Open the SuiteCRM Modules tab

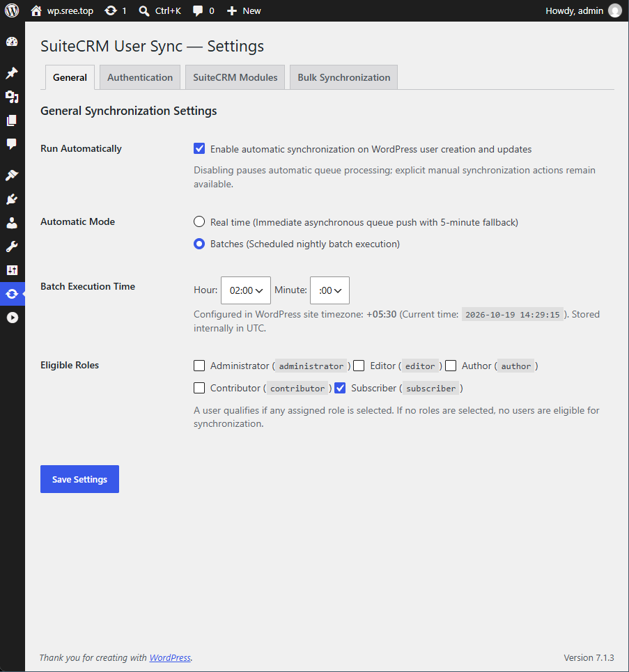click(x=235, y=77)
